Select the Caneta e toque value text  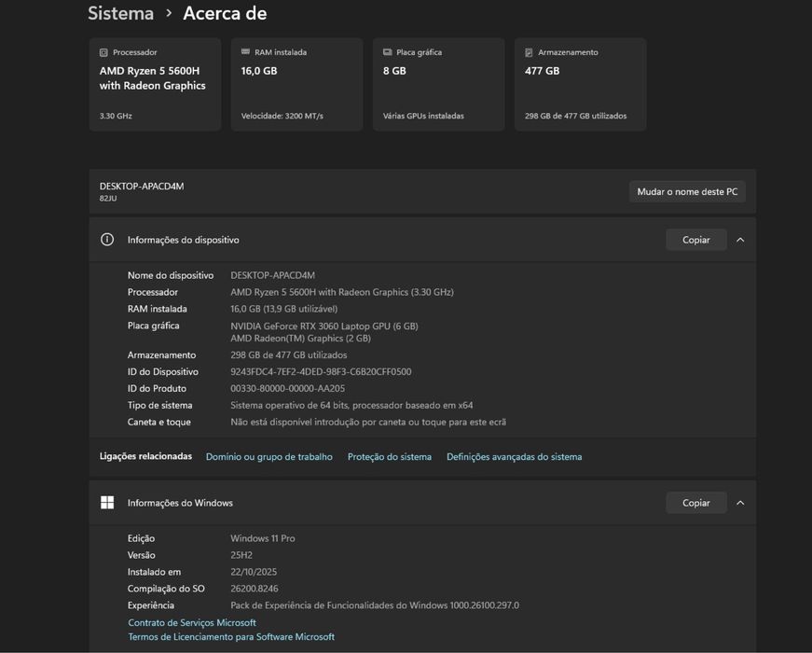[x=368, y=422]
